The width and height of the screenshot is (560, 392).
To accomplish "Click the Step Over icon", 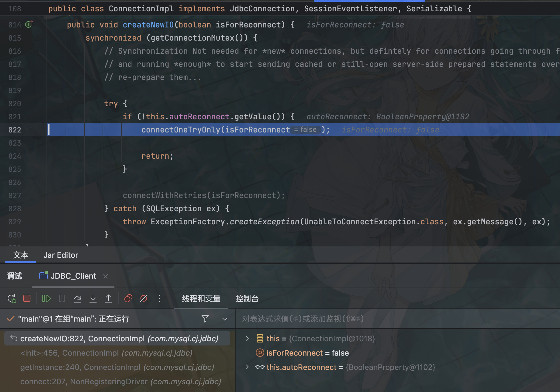I will (78, 298).
